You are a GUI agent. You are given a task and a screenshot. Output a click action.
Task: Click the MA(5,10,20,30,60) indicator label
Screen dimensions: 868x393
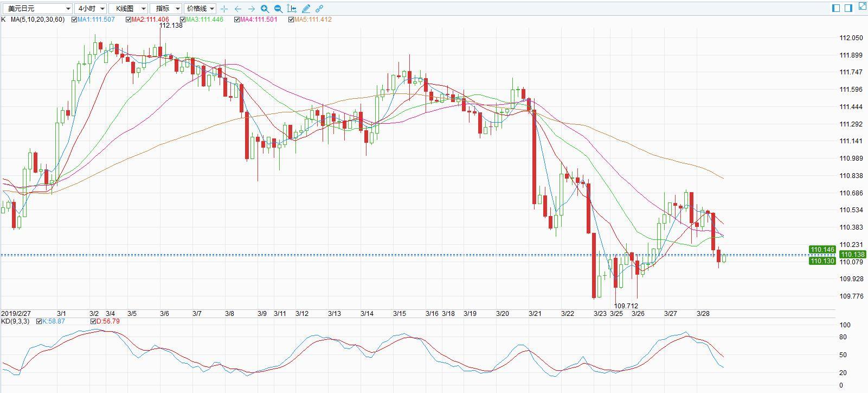(x=37, y=20)
